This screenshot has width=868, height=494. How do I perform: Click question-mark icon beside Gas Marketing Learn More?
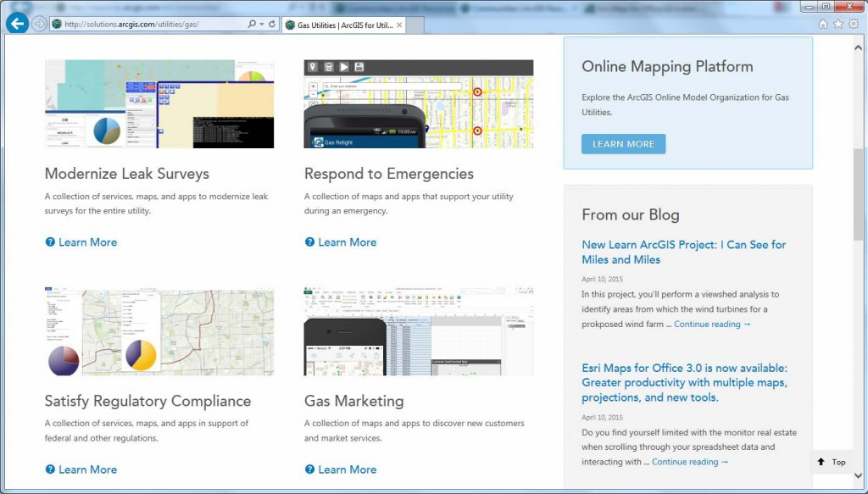point(309,469)
